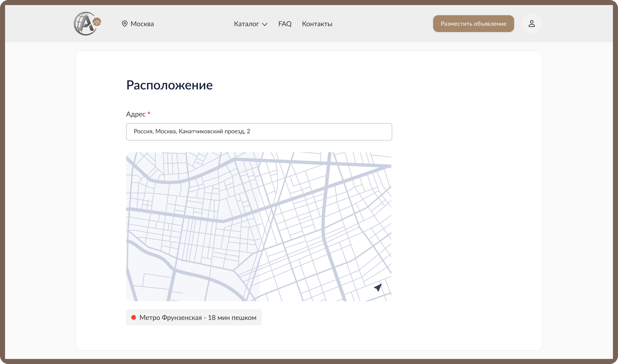Click the red metro line dot
618x364 pixels.
pyautogui.click(x=134, y=317)
